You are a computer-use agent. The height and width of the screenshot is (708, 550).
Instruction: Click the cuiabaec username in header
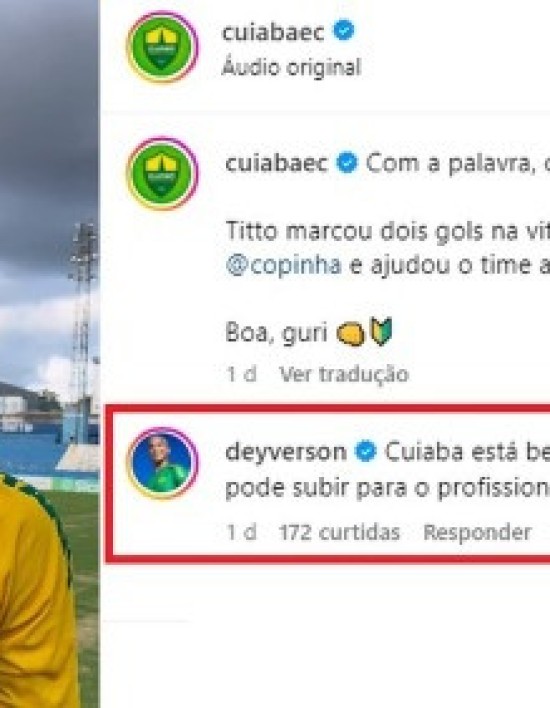point(273,33)
